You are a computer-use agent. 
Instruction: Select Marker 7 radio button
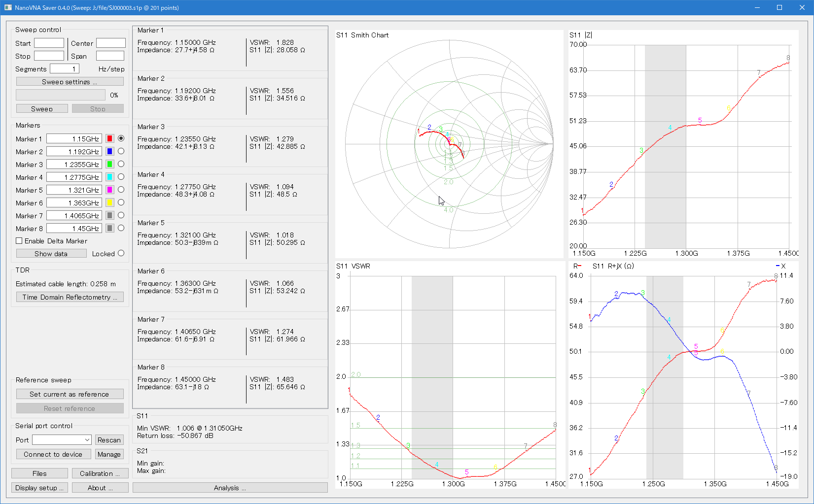coord(121,215)
